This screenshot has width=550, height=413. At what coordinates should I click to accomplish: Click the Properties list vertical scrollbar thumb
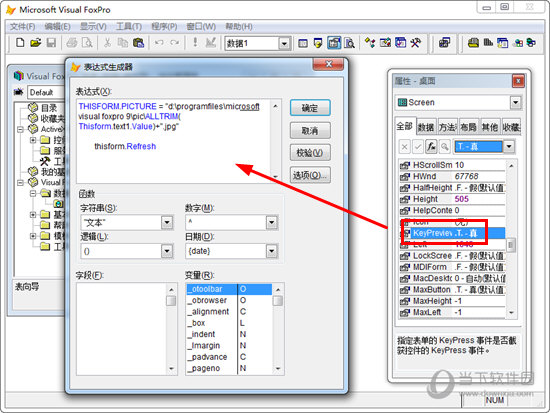(511, 245)
